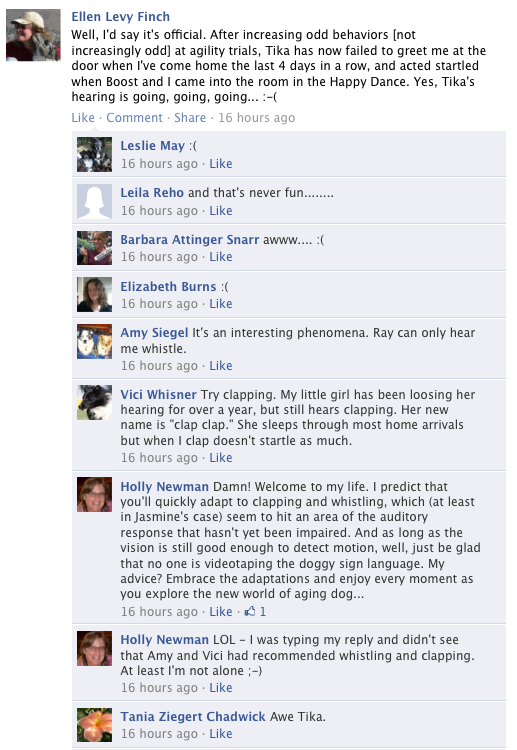517x750 pixels.
Task: Like Holly Newman's LOL reply
Action: click(x=220, y=688)
